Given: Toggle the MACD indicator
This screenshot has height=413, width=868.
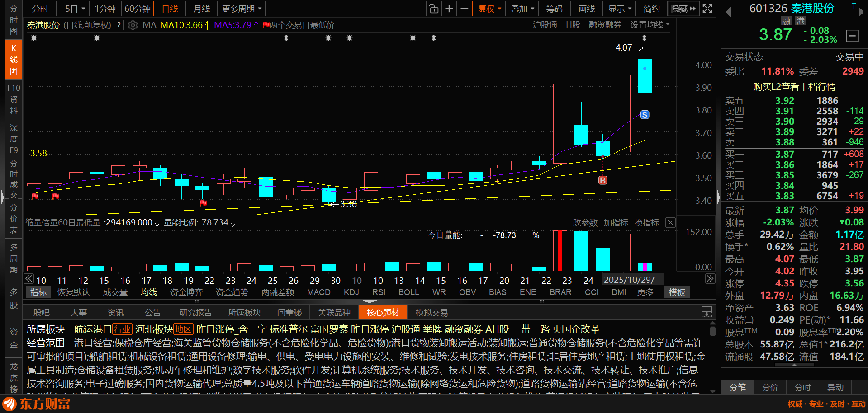Looking at the screenshot, I should click(x=319, y=292).
